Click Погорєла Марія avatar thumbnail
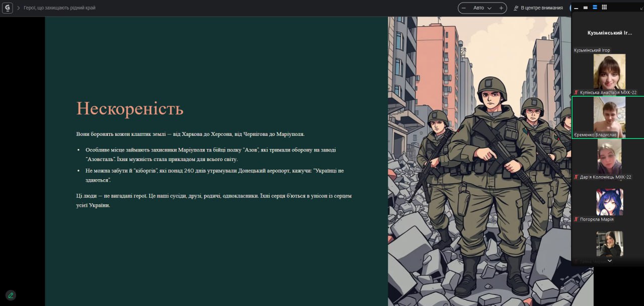Screen dimensions: 644x306 609,202
